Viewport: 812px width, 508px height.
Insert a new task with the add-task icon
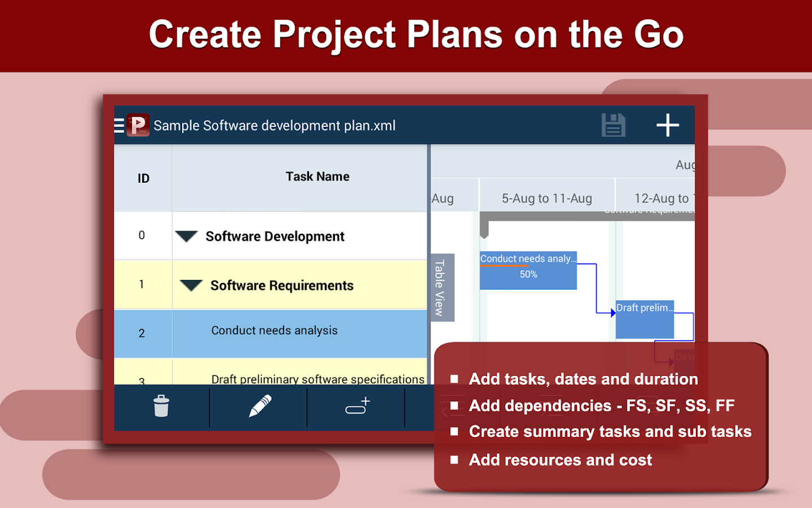tap(358, 405)
